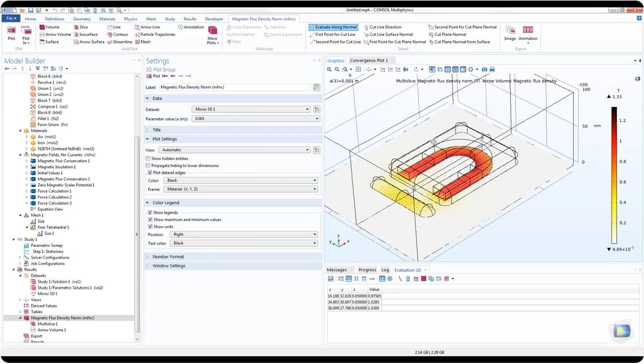The width and height of the screenshot is (644, 364).
Task: Open the More Plots menu
Action: (x=212, y=35)
